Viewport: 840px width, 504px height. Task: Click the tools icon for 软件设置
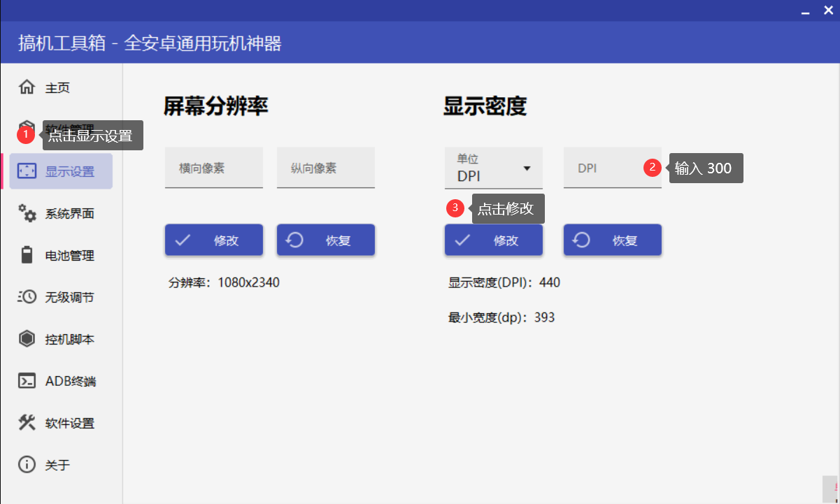tap(27, 423)
